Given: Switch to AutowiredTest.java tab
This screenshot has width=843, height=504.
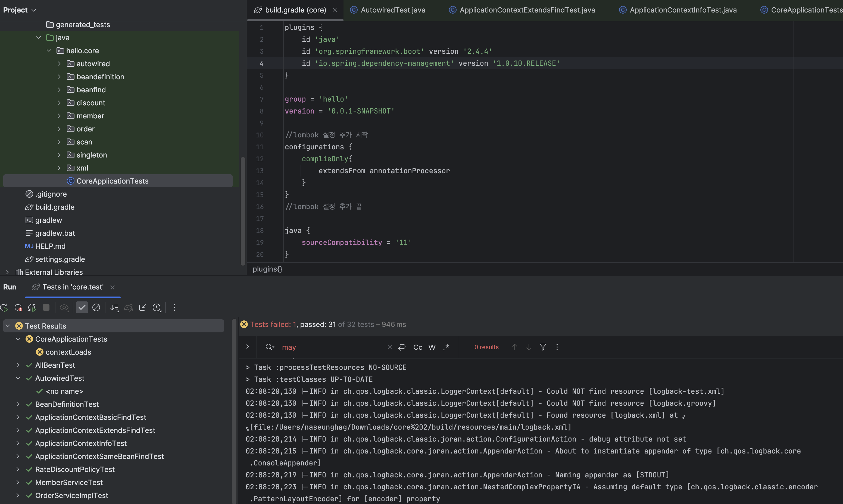Looking at the screenshot, I should tap(388, 10).
